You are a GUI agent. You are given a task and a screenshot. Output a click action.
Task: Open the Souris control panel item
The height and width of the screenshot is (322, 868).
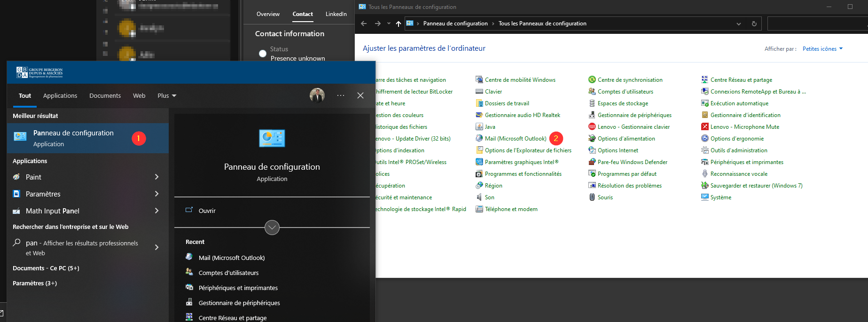point(601,197)
